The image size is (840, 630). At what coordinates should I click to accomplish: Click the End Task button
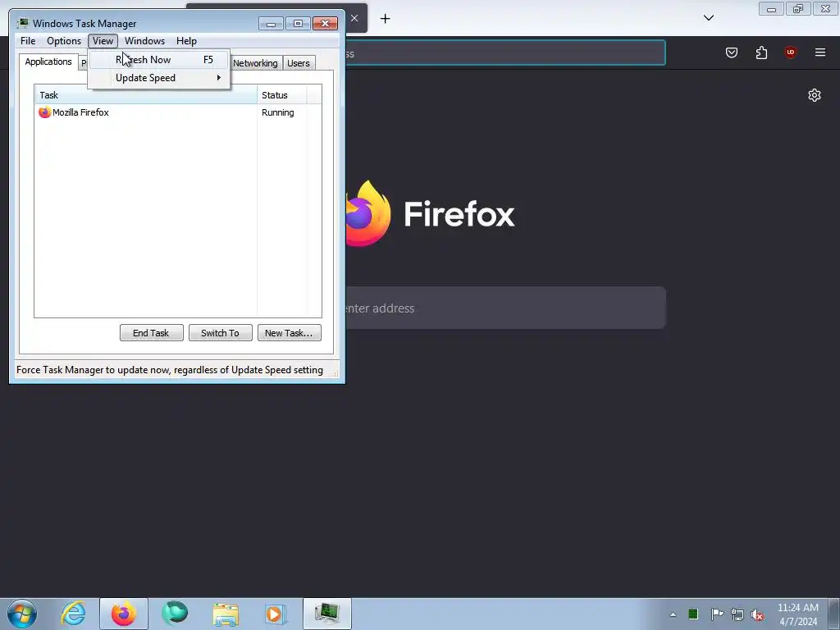(x=152, y=333)
